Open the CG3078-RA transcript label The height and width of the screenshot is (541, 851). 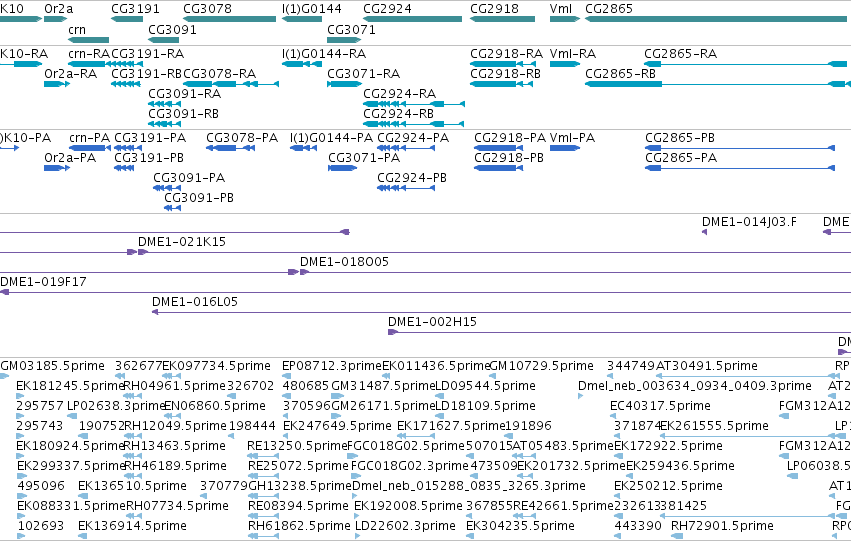click(x=220, y=74)
